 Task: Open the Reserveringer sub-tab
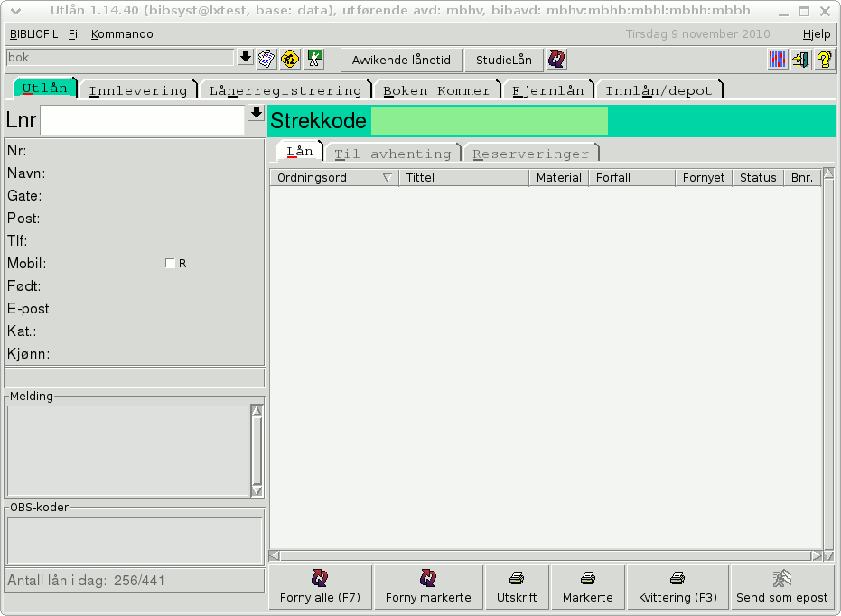click(530, 154)
